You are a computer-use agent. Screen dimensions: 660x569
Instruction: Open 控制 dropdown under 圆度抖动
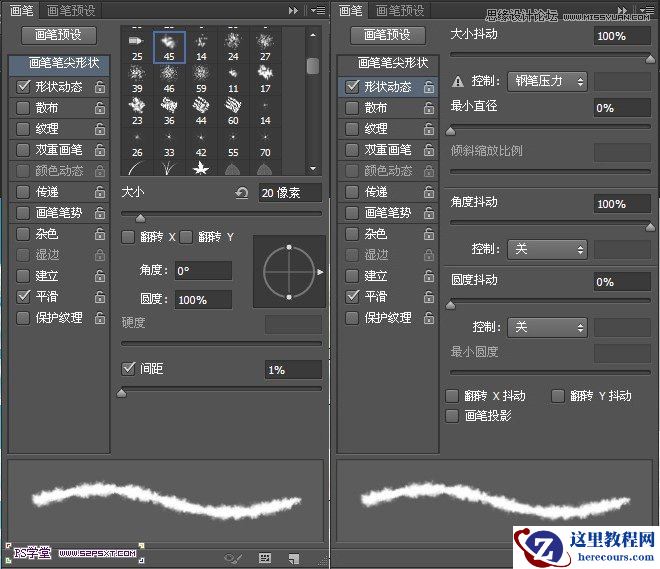tap(548, 327)
